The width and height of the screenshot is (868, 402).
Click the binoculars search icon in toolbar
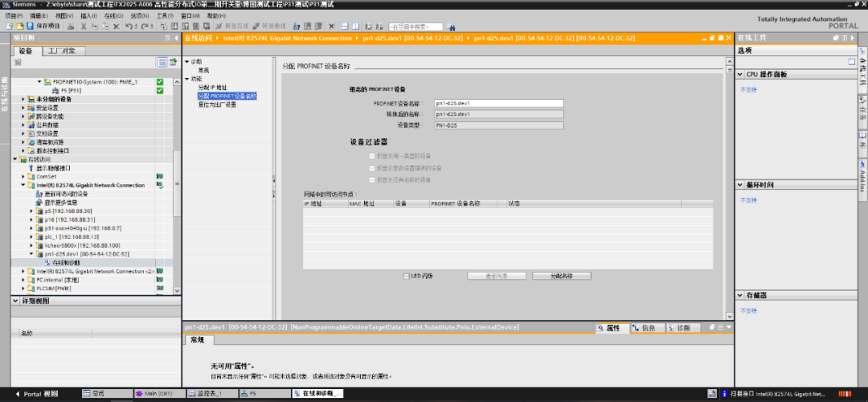[x=451, y=27]
